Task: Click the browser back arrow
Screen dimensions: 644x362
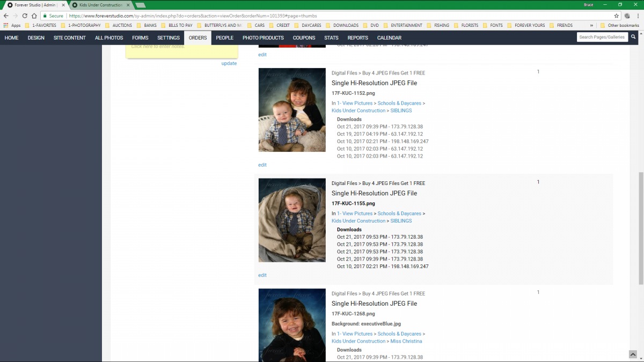Action: [6, 16]
